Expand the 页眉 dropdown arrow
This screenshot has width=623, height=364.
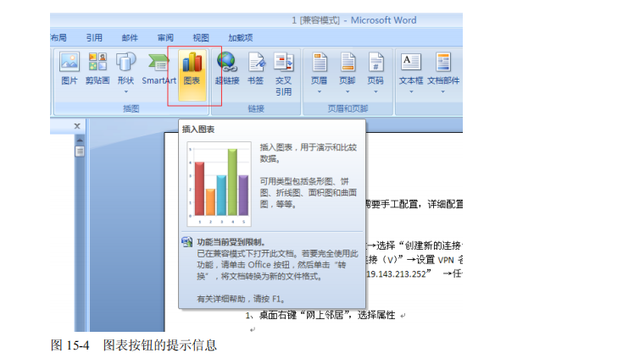click(319, 92)
